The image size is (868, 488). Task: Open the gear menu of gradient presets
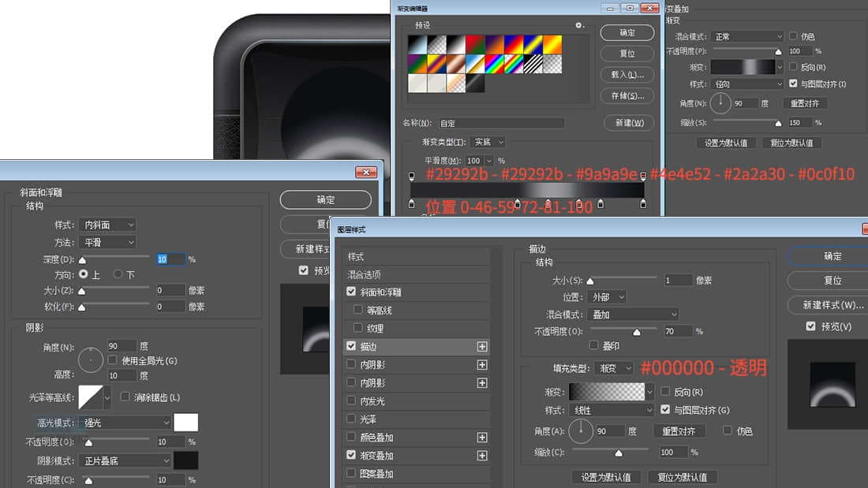579,25
